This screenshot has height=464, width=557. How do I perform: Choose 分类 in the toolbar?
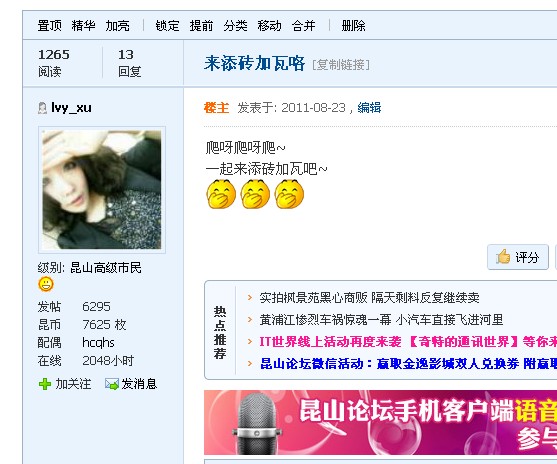coord(236,26)
